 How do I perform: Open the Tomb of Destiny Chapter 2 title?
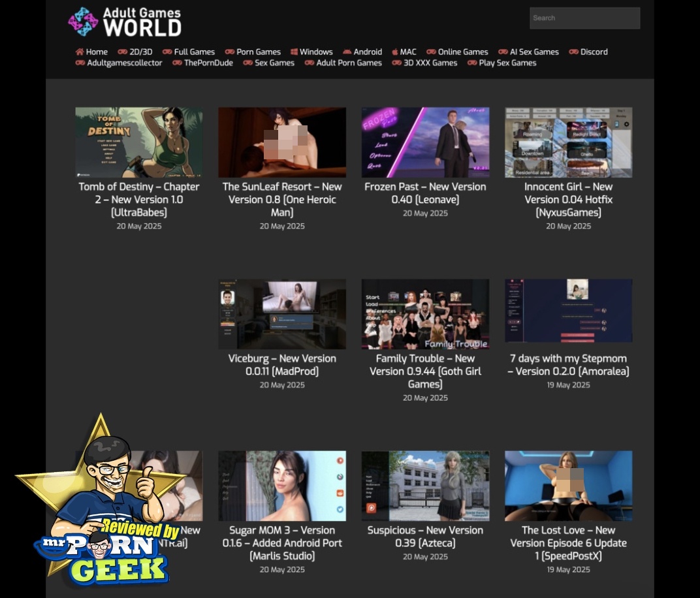(x=139, y=200)
